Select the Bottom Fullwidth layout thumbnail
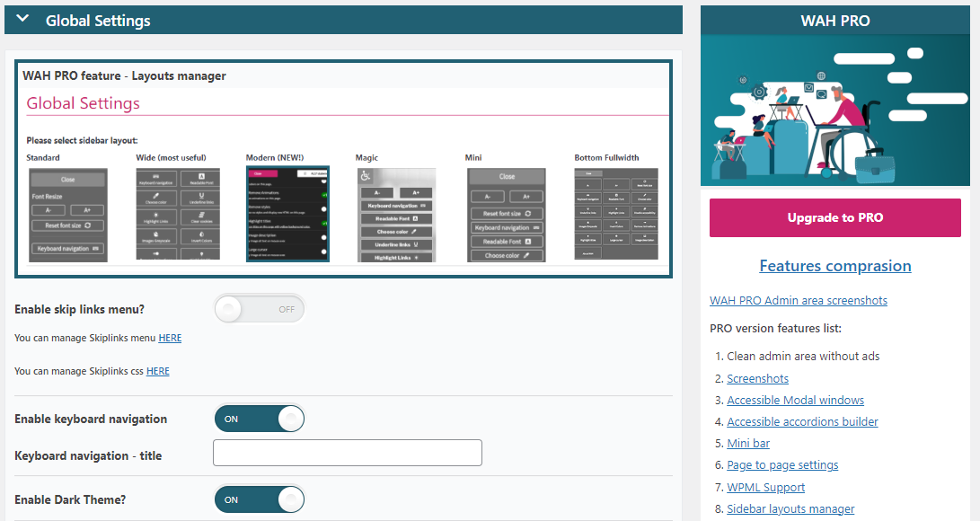 tap(616, 214)
